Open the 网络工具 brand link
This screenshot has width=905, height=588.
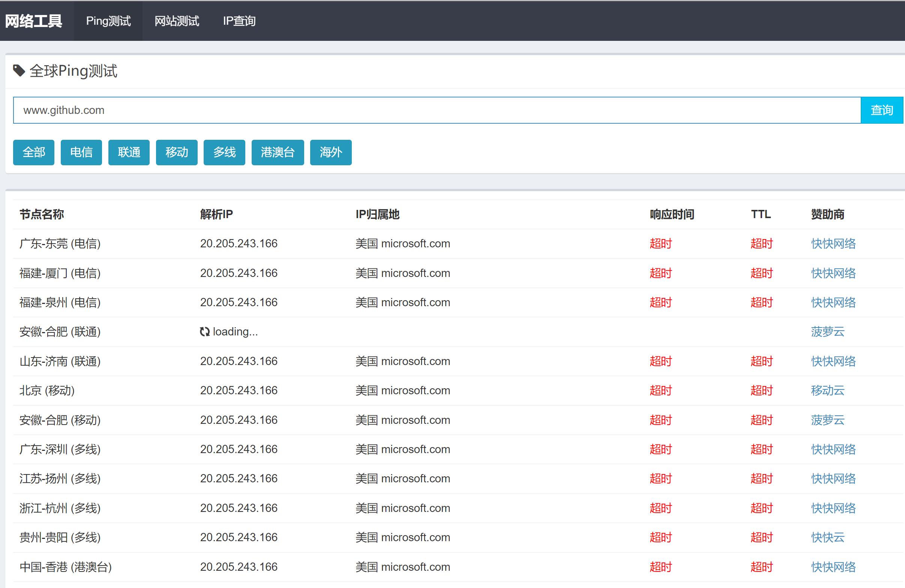coord(33,21)
